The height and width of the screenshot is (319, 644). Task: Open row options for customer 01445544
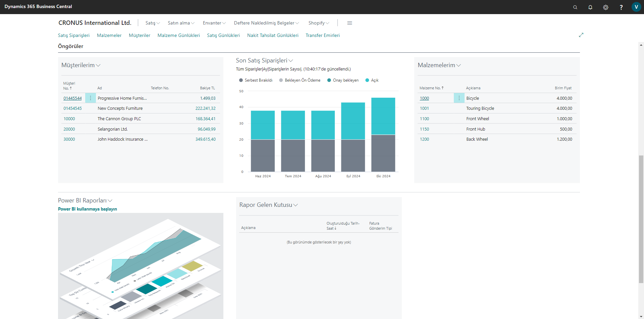pos(91,98)
